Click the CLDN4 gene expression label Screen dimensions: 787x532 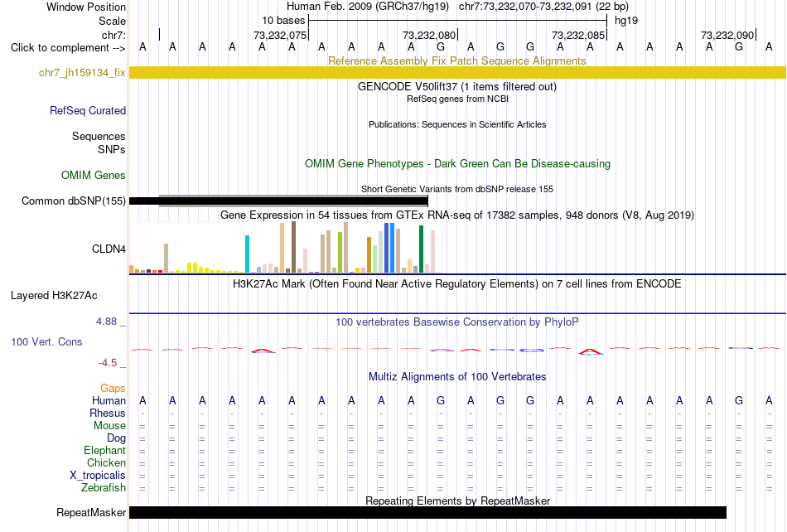(x=109, y=249)
